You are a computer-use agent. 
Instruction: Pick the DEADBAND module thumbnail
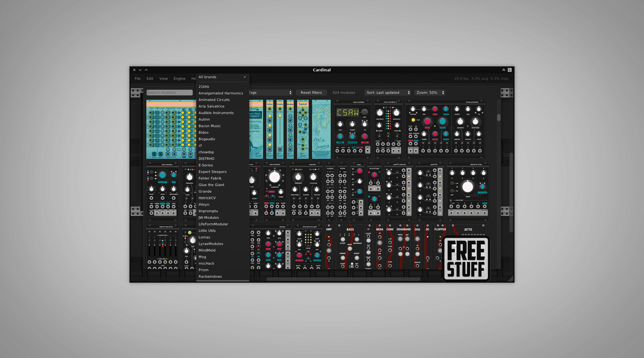403,247
